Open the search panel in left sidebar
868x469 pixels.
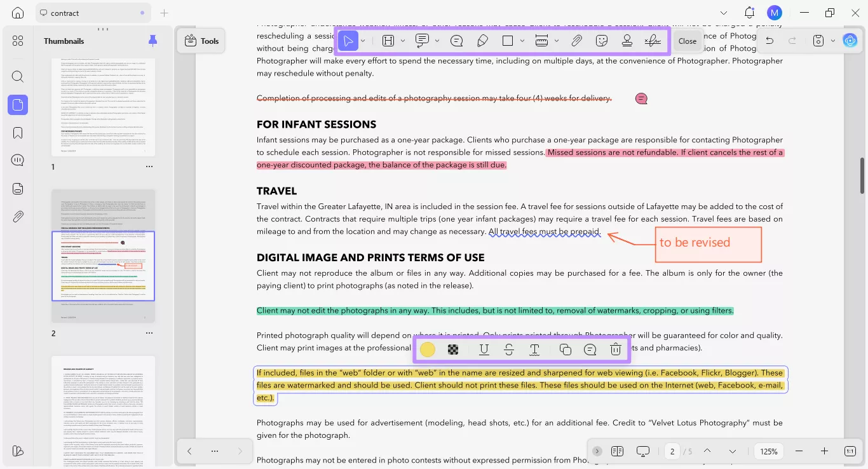(18, 77)
